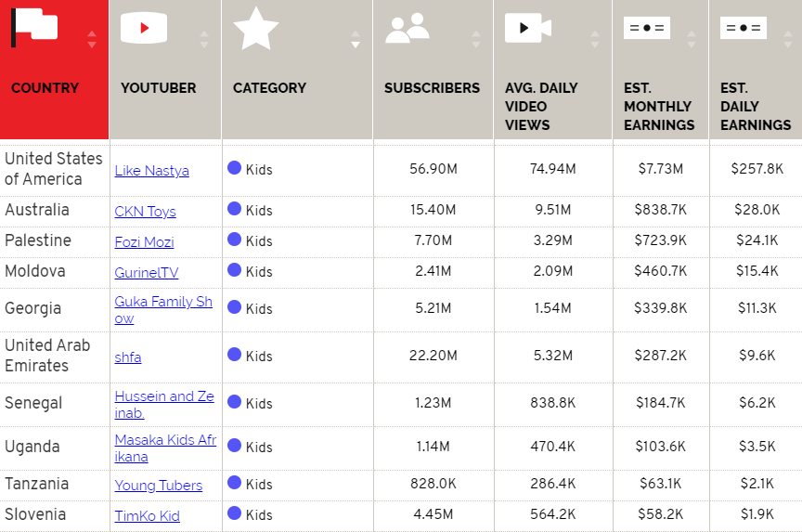Click the blue Kids dot in Slovenia row
The image size is (802, 532).
click(234, 513)
